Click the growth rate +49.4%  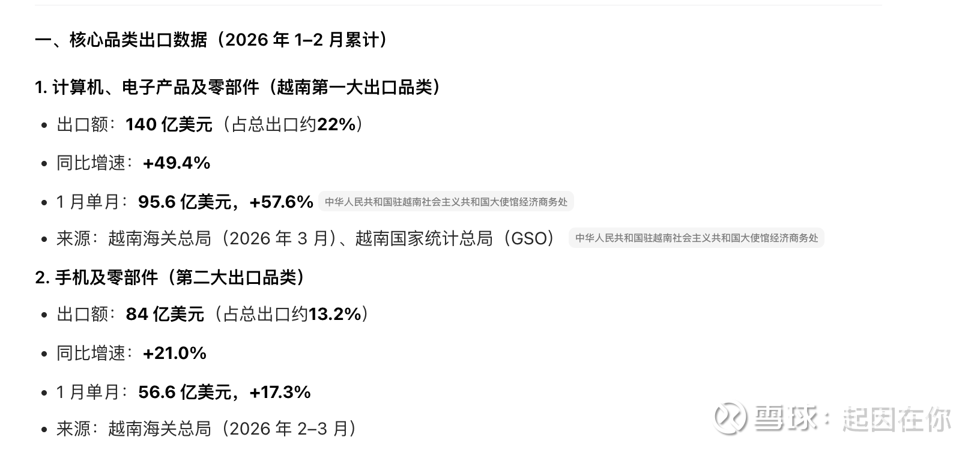pos(177,163)
